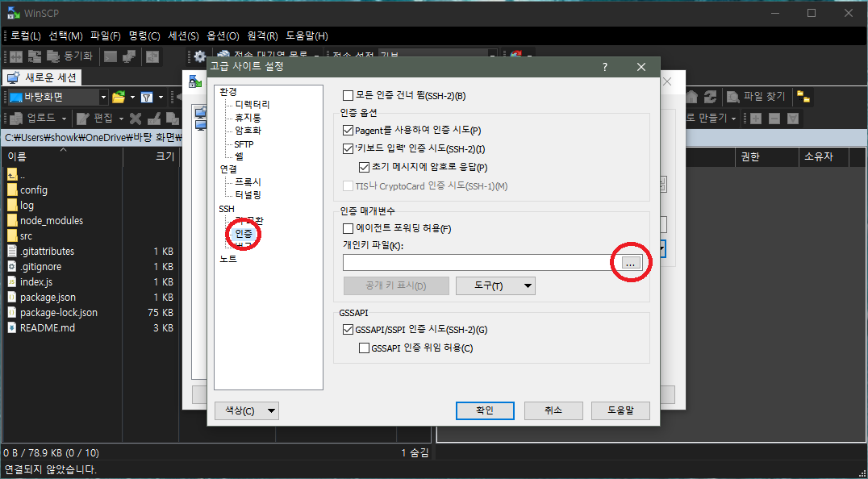
Task: Click the 도움말 button in the dialog
Action: pos(620,410)
